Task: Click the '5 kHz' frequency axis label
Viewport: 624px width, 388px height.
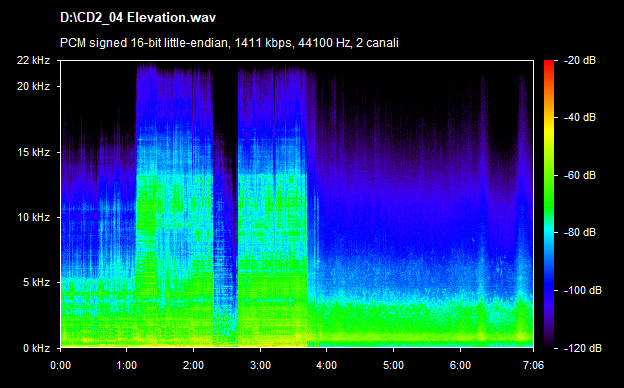Action: (x=36, y=283)
